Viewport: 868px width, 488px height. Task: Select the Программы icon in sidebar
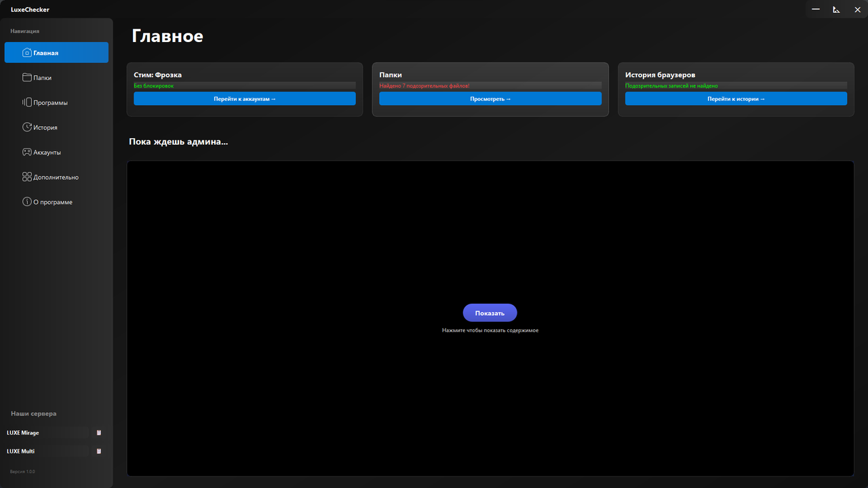(x=27, y=102)
